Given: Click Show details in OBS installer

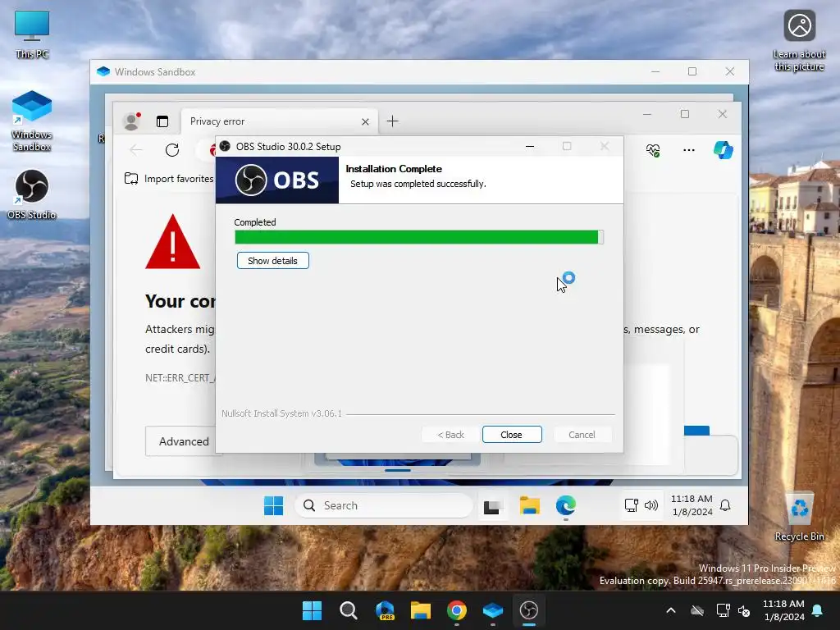Looking at the screenshot, I should click(x=272, y=260).
